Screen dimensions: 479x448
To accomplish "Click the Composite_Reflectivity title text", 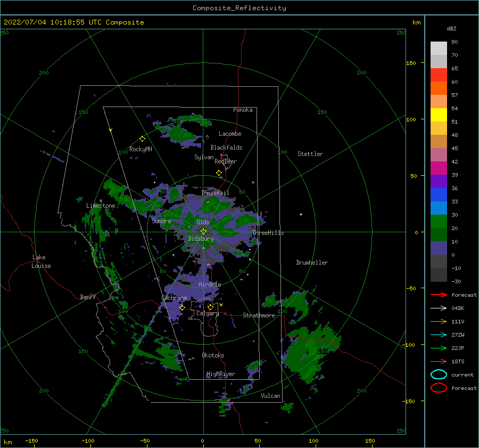I will click(240, 8).
